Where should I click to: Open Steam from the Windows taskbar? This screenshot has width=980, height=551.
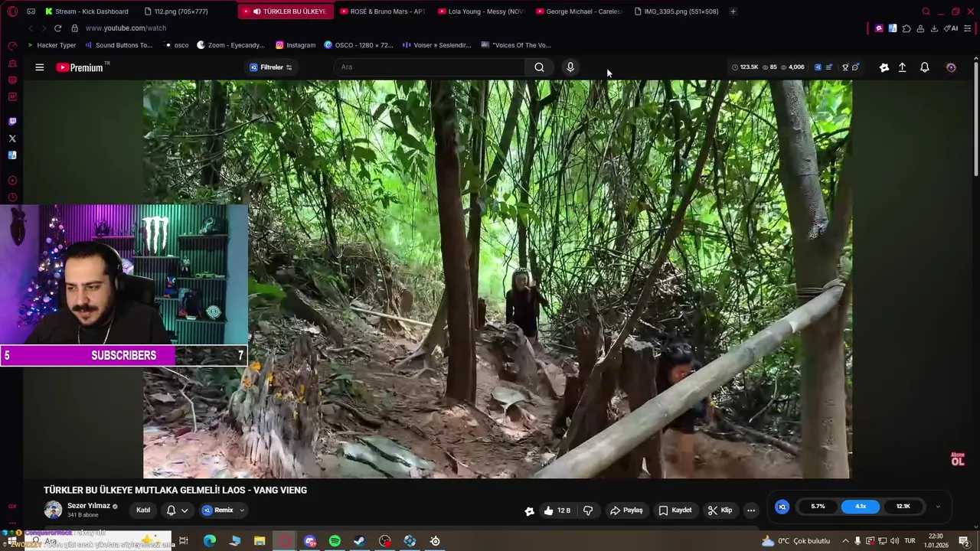pyautogui.click(x=360, y=541)
